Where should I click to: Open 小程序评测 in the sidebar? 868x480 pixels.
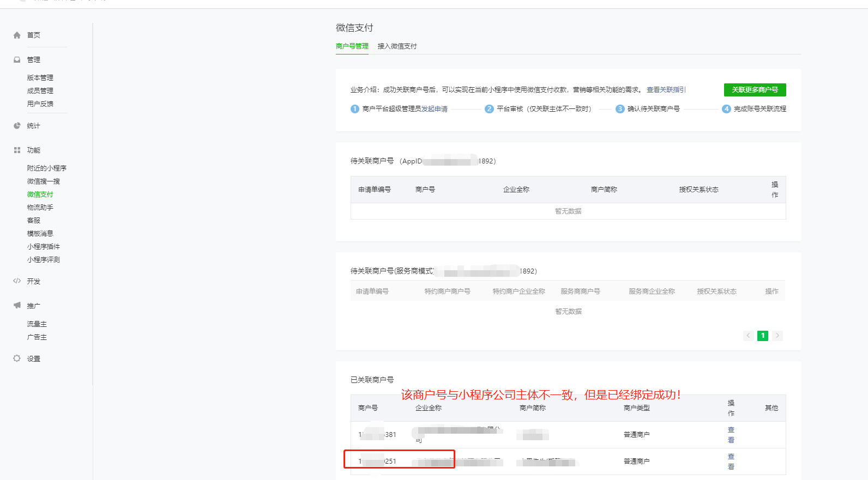point(44,260)
